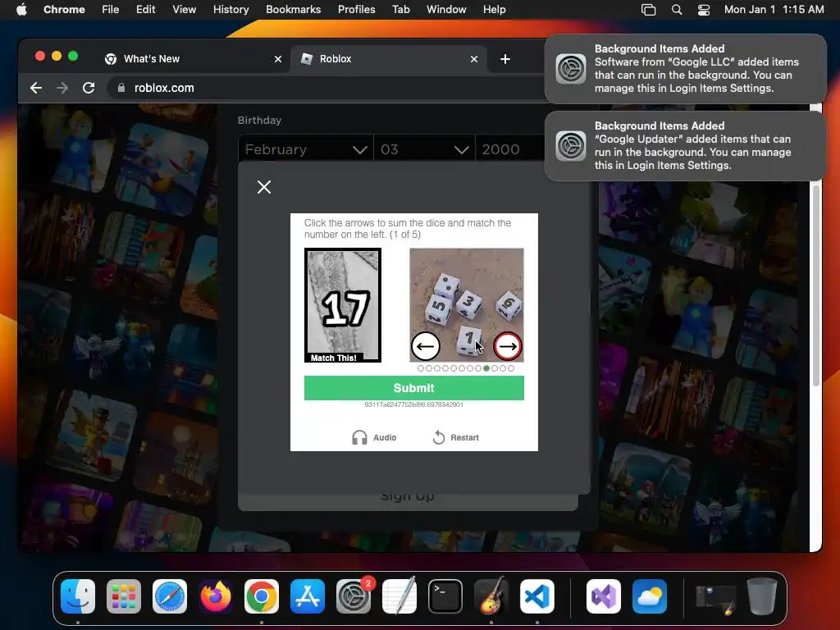Close the captcha dialog with the X
Screen dimensions: 840x630
pyautogui.click(x=264, y=187)
